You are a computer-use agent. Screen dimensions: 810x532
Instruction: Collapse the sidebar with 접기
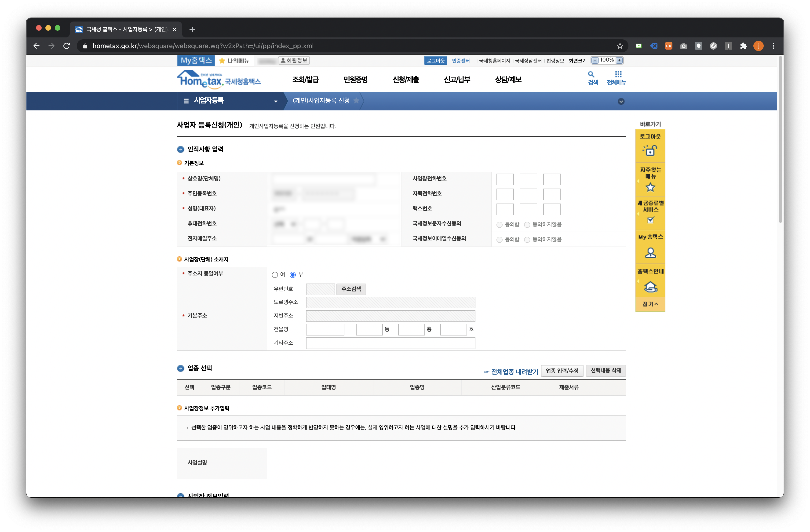click(x=650, y=304)
